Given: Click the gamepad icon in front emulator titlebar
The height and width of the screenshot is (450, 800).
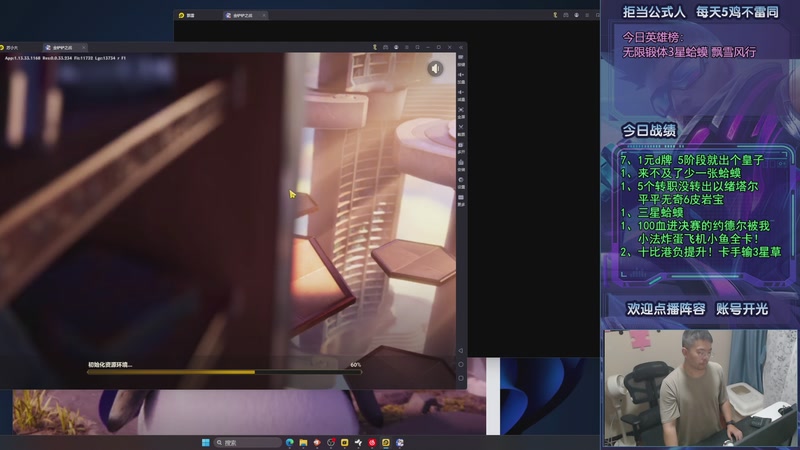Looking at the screenshot, I should [385, 47].
